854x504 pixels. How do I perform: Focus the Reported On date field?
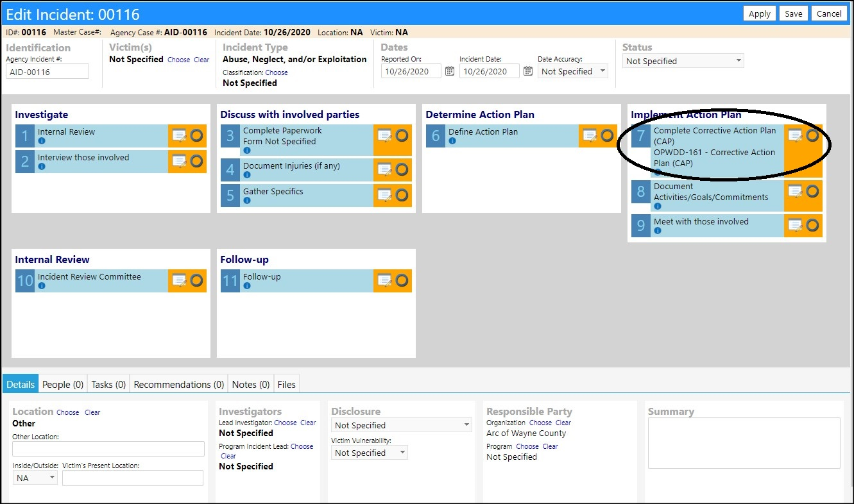tap(411, 71)
